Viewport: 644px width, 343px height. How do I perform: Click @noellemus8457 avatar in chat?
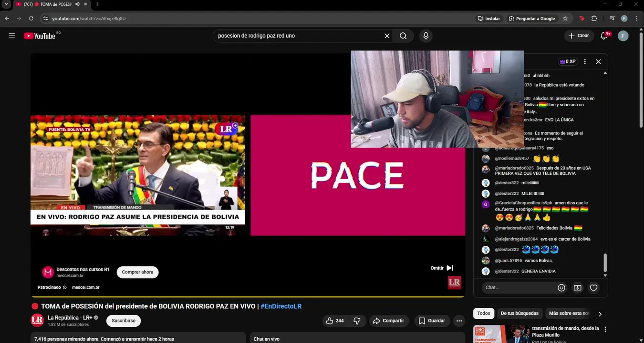point(486,159)
